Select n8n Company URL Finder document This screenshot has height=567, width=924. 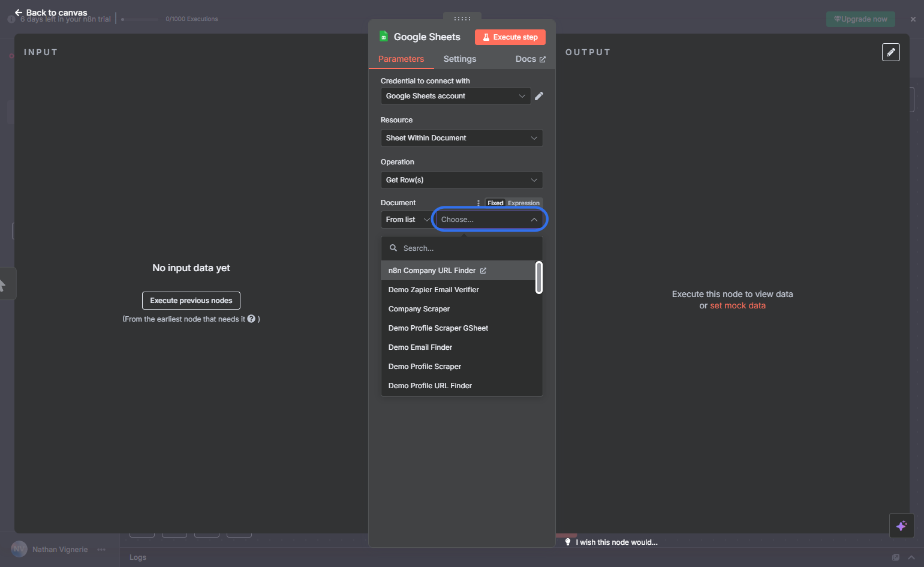459,271
